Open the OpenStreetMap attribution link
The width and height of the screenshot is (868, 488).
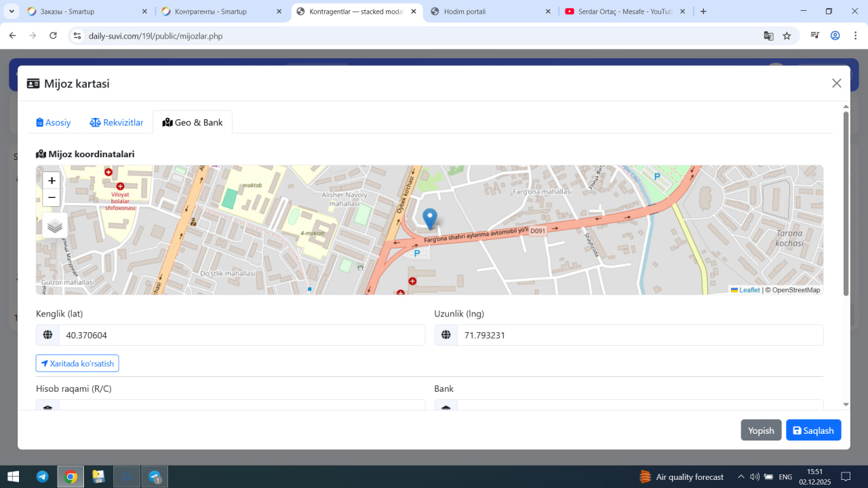796,290
